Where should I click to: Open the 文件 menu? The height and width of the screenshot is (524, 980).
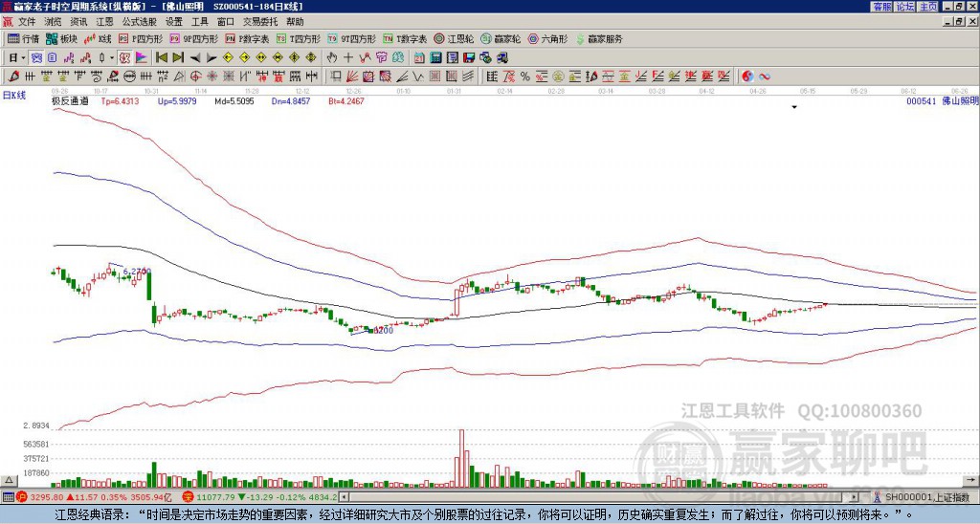coord(27,22)
